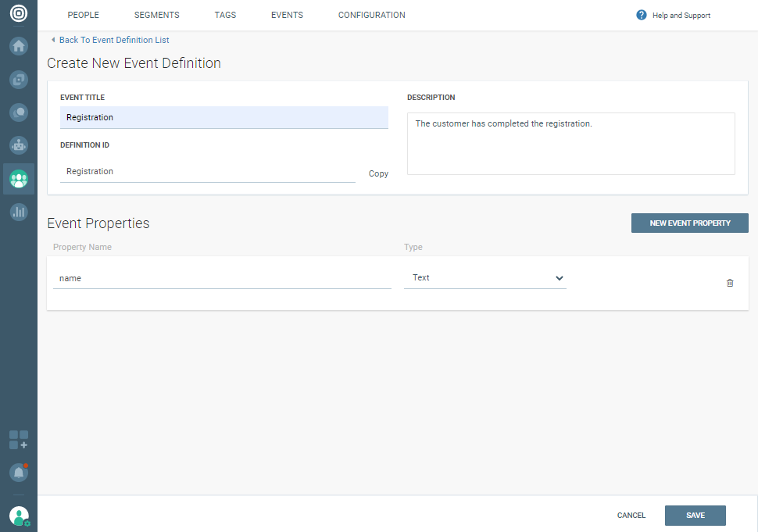
Task: Open the Segments tab
Action: point(156,15)
